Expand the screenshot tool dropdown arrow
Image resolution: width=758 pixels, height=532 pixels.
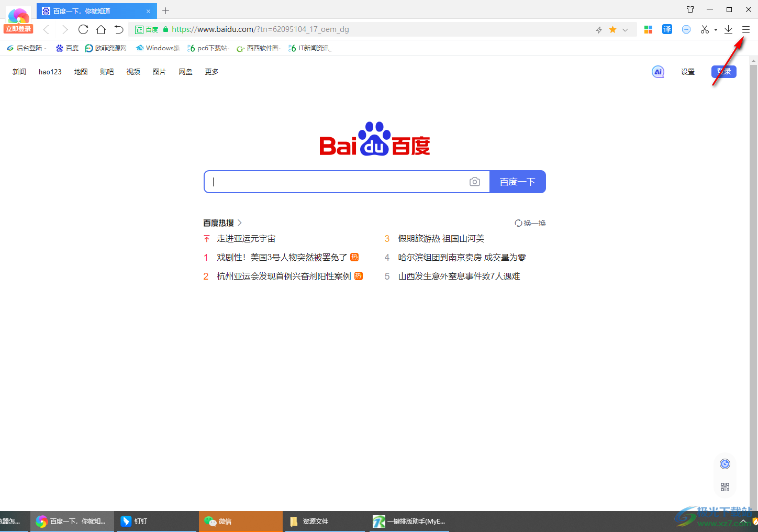(716, 30)
